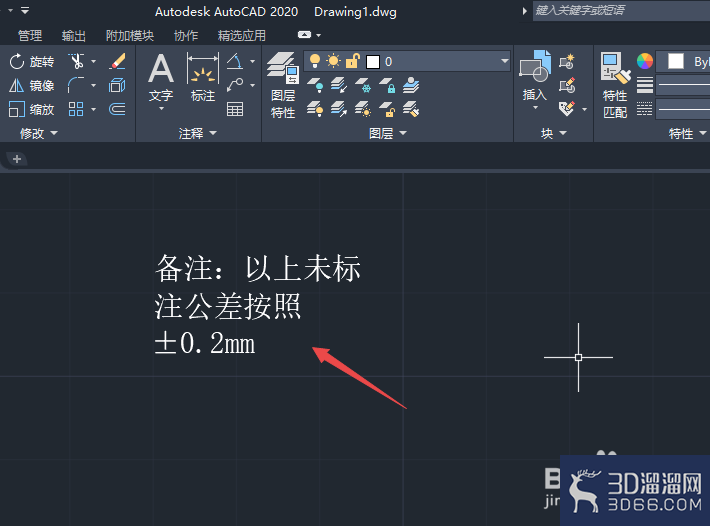Click the layer freeze snowflake icon
Image resolution: width=710 pixels, height=526 pixels.
pos(363,85)
